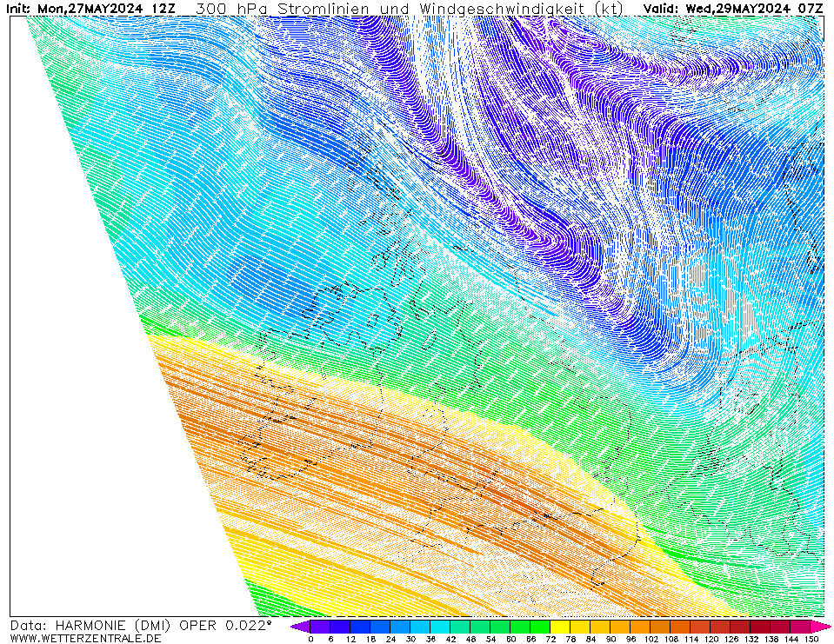
Task: Click the '72' label on the wind speed scale
Action: pos(550,639)
